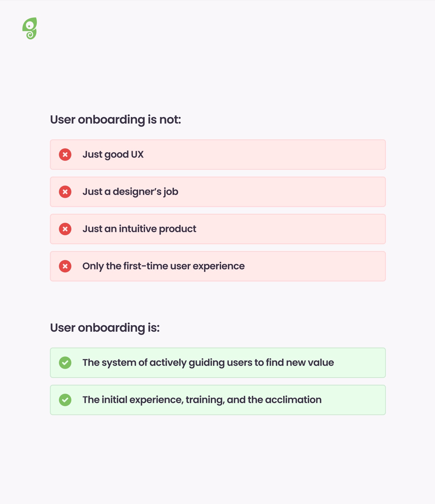The image size is (435, 504).
Task: Select the initial experience, training, acclimation text
Action: (x=202, y=400)
